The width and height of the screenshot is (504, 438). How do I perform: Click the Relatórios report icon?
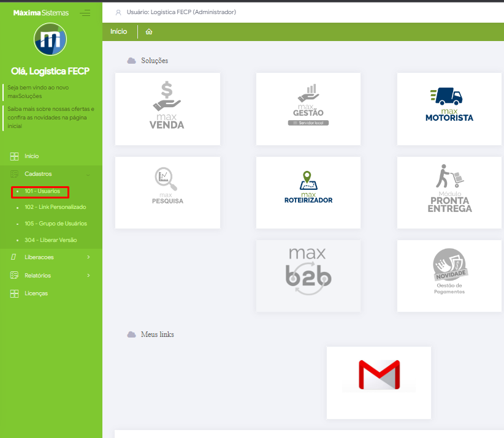pyautogui.click(x=15, y=275)
